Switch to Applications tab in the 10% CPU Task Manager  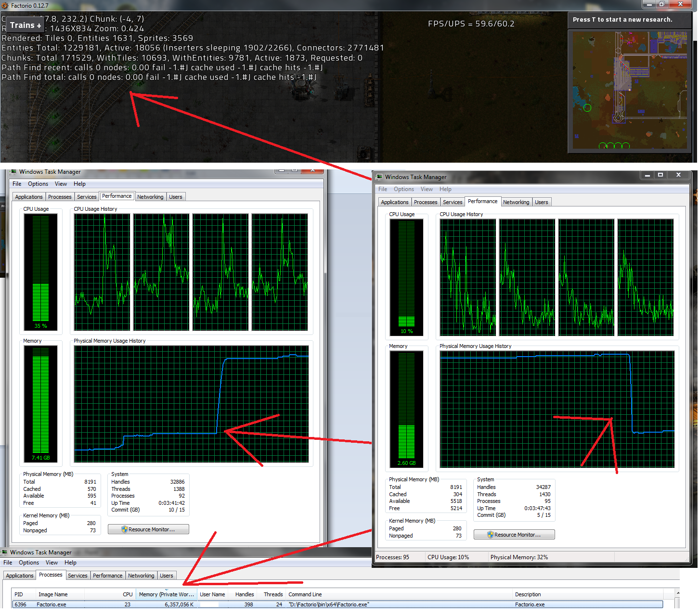pos(395,202)
